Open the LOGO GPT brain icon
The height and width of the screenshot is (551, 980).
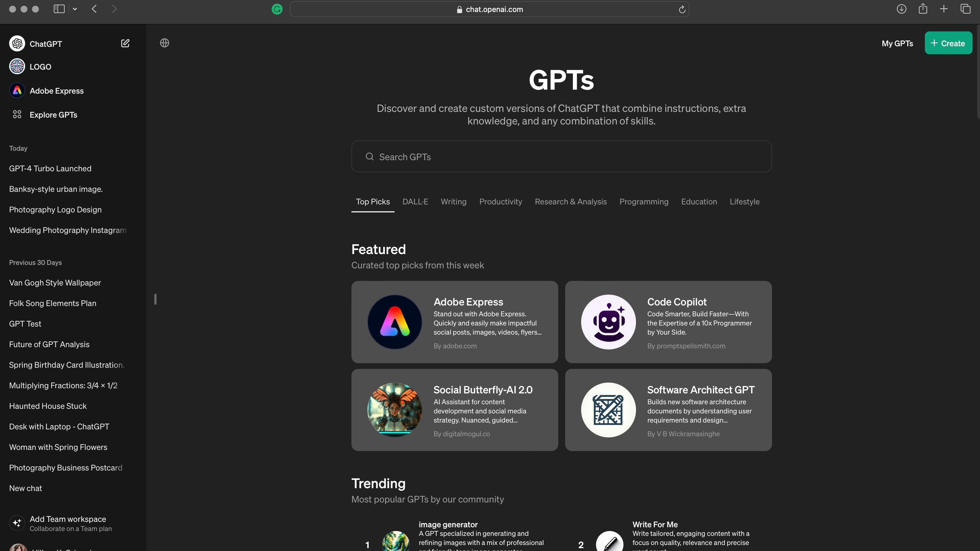tap(17, 67)
